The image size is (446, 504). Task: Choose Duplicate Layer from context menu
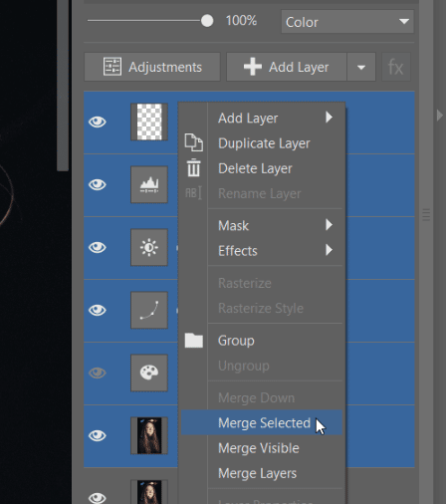[x=262, y=143]
